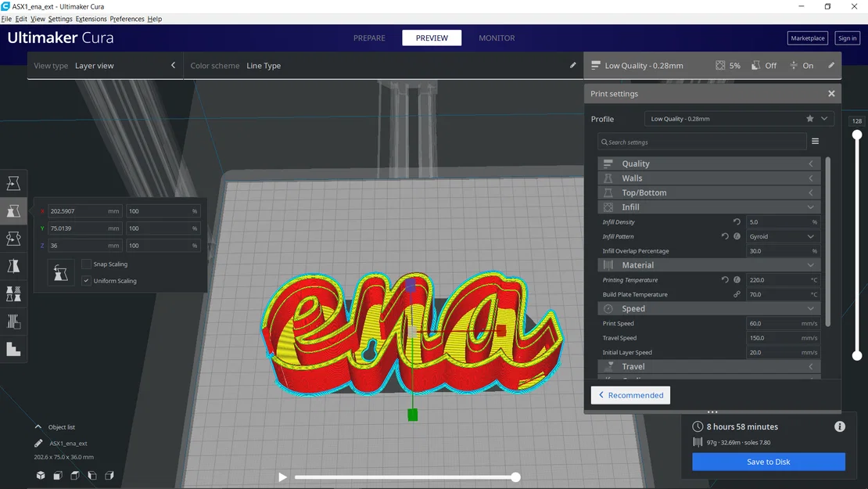
Task: Toggle the Snap Scaling checkbox
Action: (x=86, y=264)
